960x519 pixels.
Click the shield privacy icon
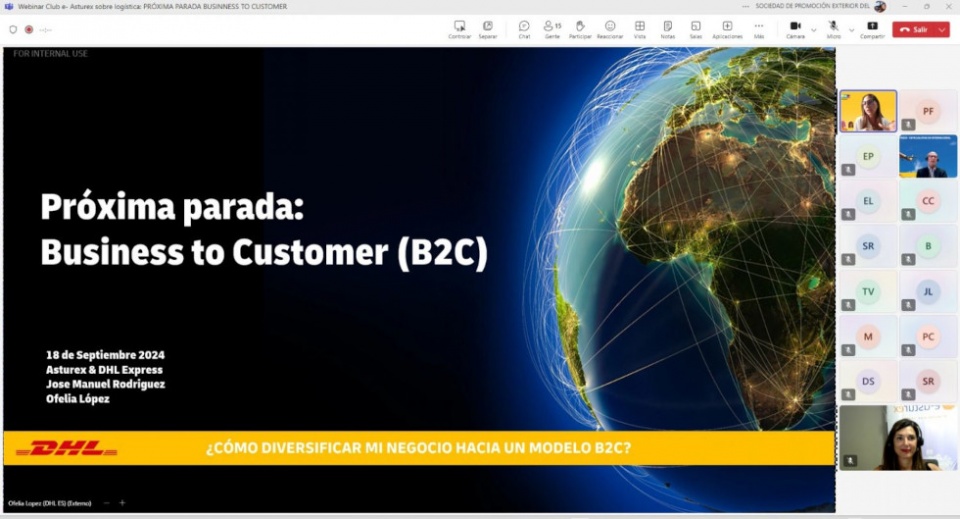point(13,29)
